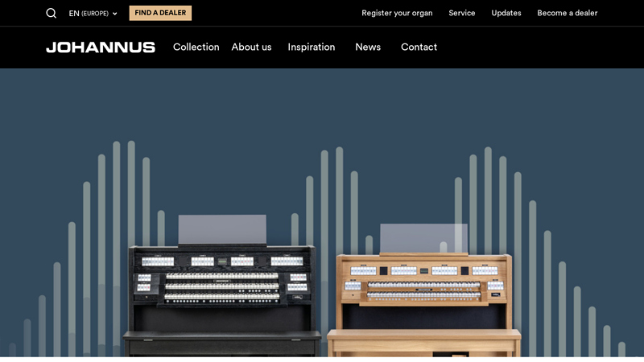Screen dimensions: 644x362
Task: Click the JOHANNUS logo
Action: click(101, 47)
